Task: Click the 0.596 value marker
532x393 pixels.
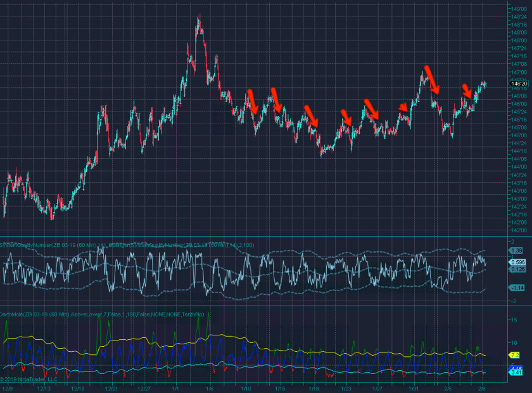Action: 518,262
